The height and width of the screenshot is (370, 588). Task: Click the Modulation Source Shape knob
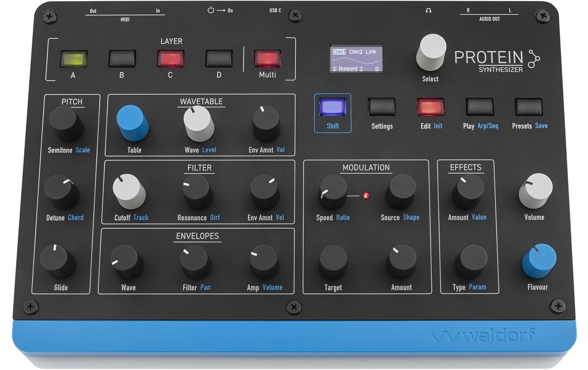pos(401,191)
